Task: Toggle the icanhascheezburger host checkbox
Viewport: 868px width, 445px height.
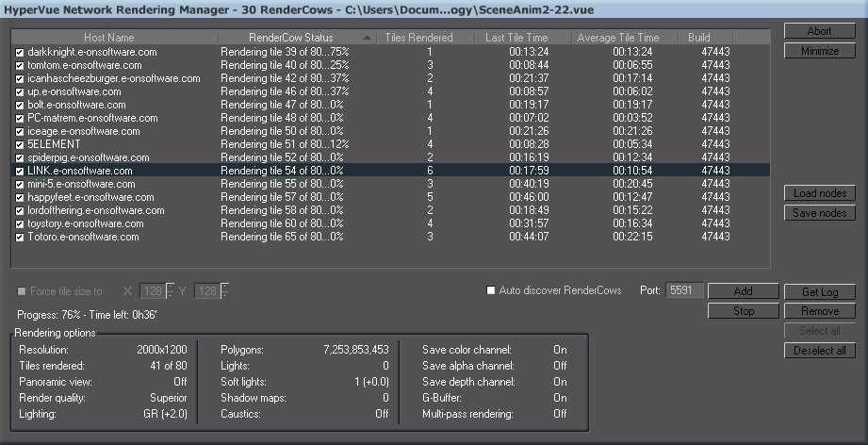Action: pyautogui.click(x=20, y=79)
